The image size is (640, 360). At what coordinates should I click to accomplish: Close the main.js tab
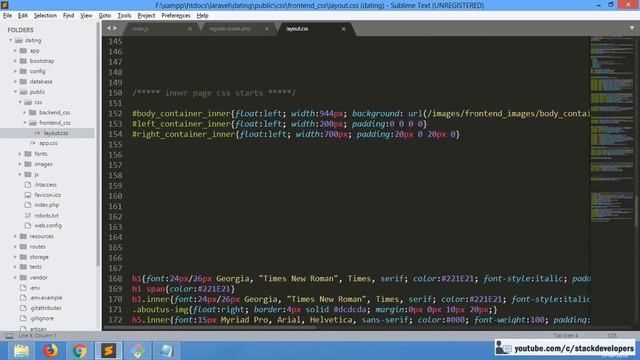pyautogui.click(x=190, y=29)
